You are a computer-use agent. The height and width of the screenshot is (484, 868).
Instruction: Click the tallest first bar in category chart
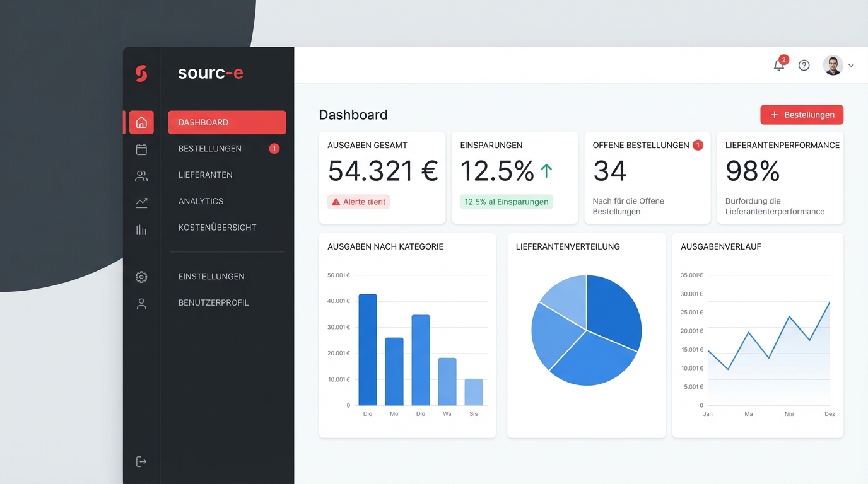tap(368, 350)
